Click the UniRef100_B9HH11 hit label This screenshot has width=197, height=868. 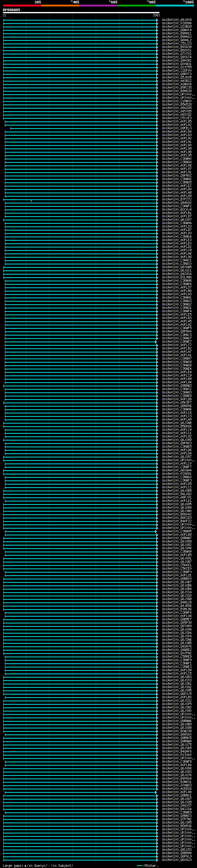pos(176,33)
